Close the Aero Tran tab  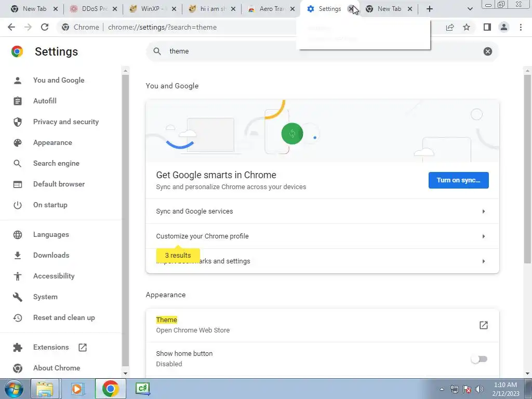292,9
